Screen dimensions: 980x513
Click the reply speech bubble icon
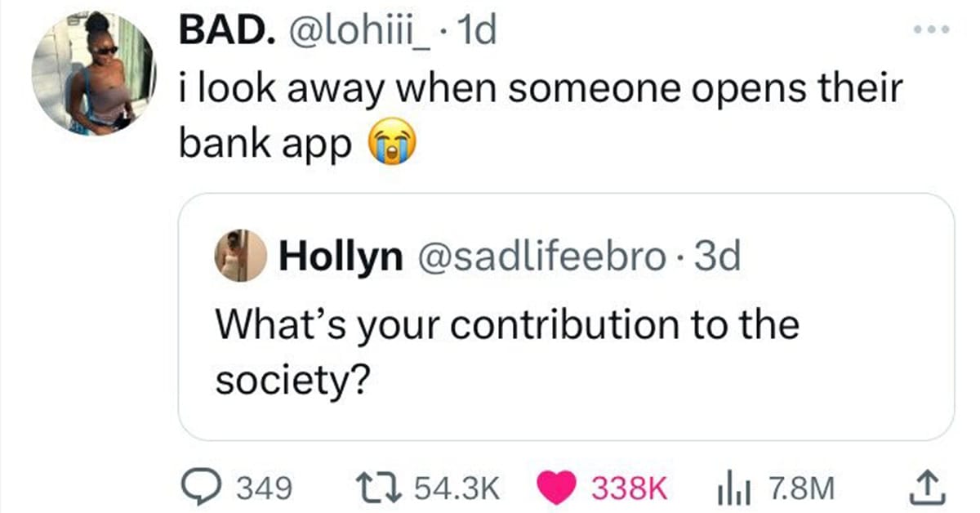coord(201,488)
